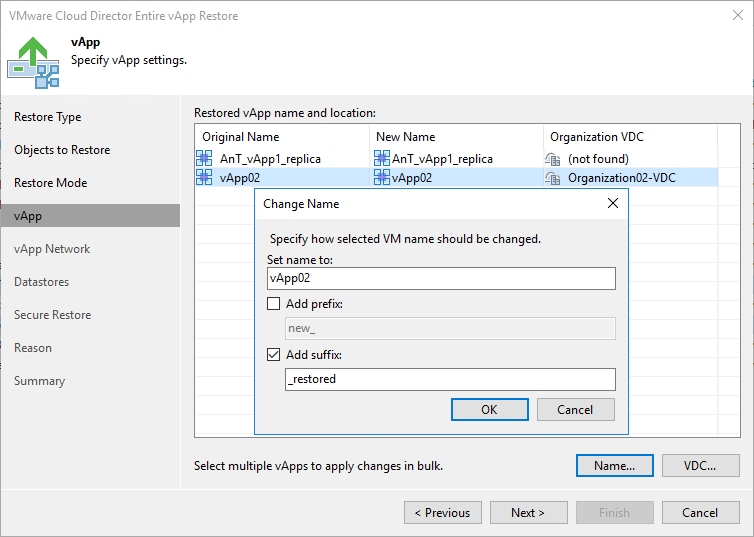Image resolution: width=754 pixels, height=537 pixels.
Task: Click the vApp icon beside new name vApp02
Action: pyautogui.click(x=382, y=177)
